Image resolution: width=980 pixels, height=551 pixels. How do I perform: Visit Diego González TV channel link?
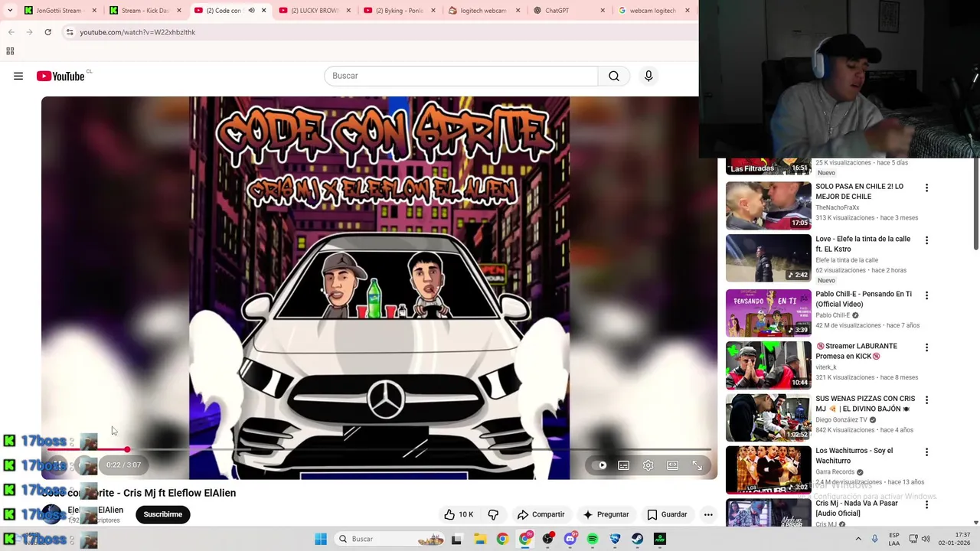tap(841, 419)
